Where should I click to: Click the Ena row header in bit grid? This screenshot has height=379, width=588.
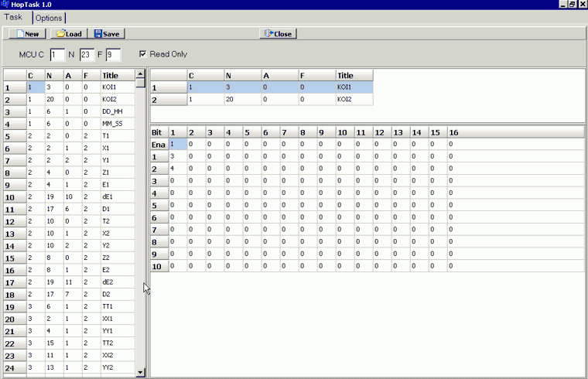(158, 145)
